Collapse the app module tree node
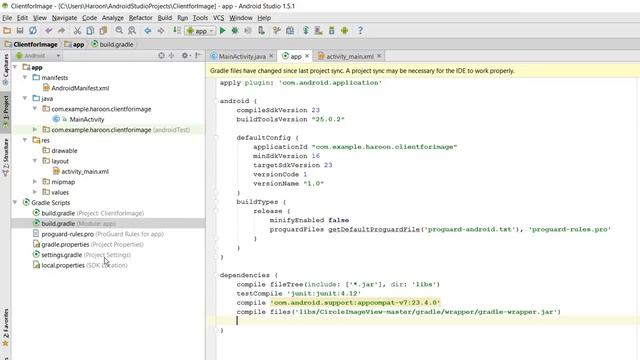Screen dimensions: 640x360 coord(15,67)
